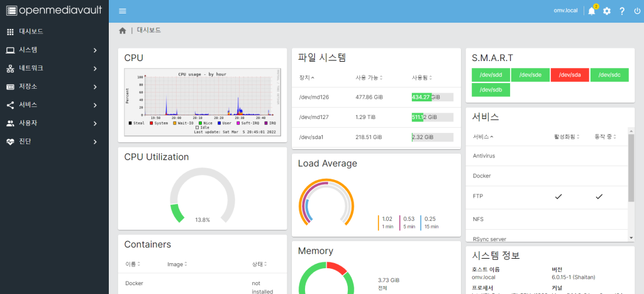Click the services scrollbar down arrow
The height and width of the screenshot is (294, 644).
(631, 238)
